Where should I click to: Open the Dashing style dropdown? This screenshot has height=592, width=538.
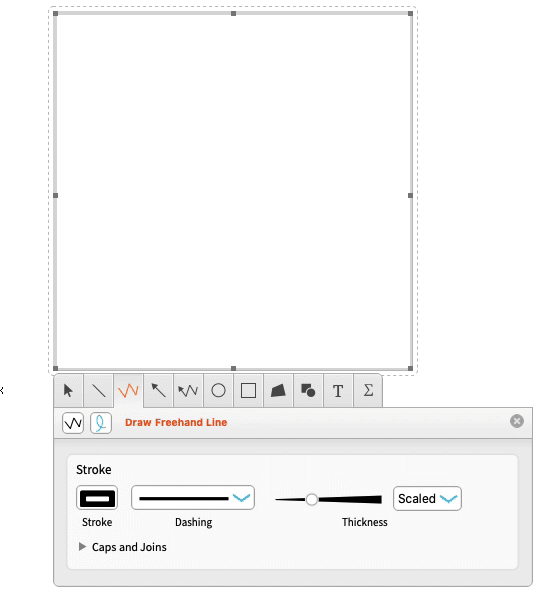click(x=193, y=498)
